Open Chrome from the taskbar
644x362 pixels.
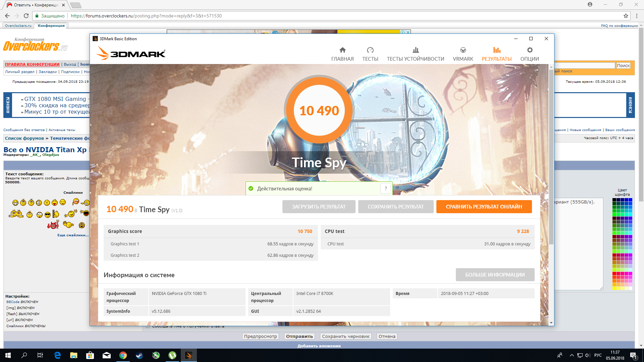123,355
